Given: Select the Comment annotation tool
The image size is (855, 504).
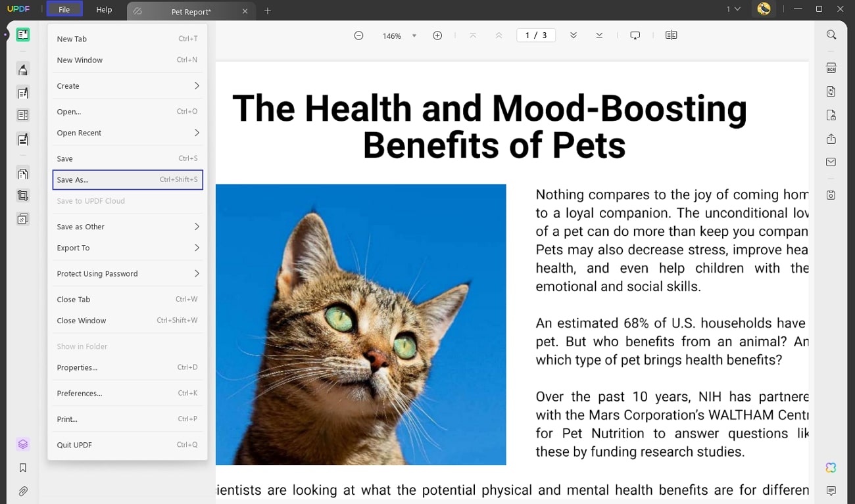Looking at the screenshot, I should 23,68.
